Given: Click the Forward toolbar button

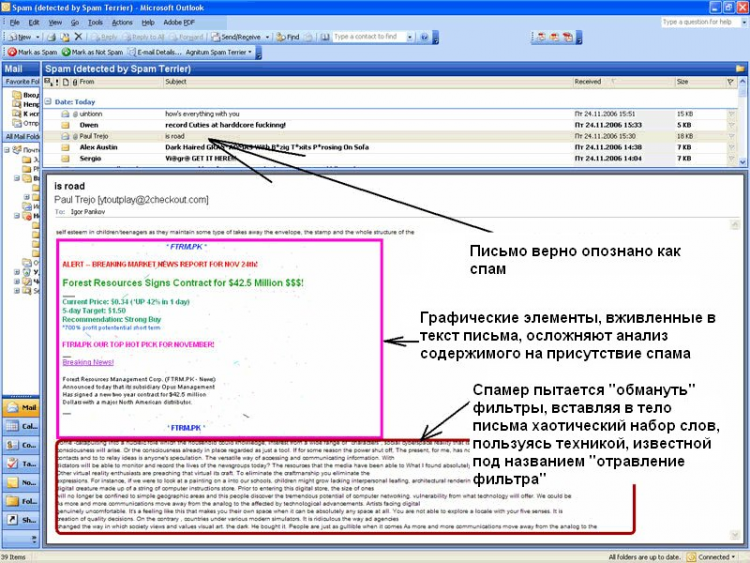Looking at the screenshot, I should click(x=187, y=37).
